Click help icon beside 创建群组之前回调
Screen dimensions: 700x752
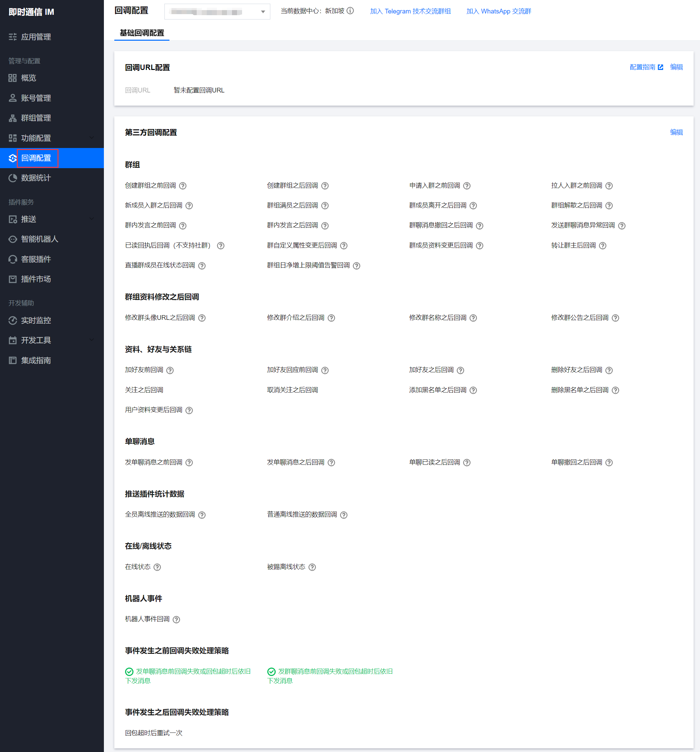[183, 186]
